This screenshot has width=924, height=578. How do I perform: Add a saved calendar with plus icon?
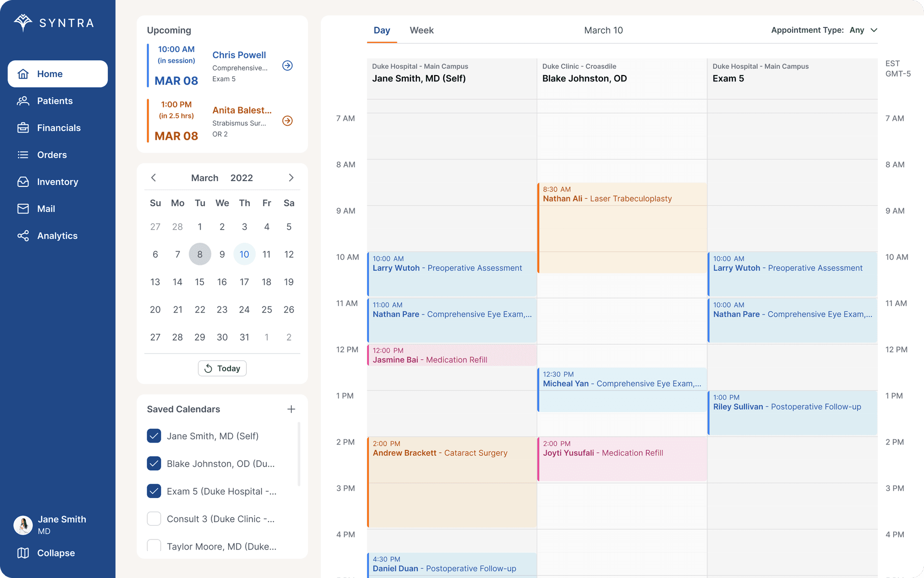(x=291, y=409)
